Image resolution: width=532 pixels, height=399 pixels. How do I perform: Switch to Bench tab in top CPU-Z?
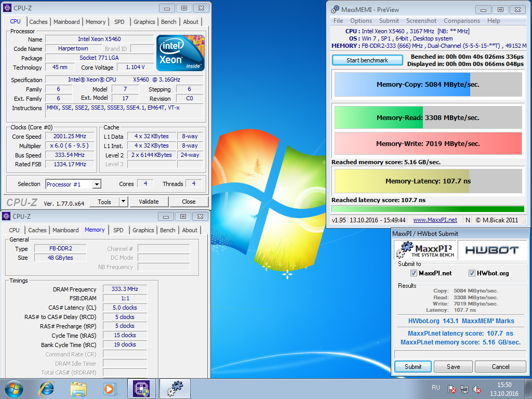tap(169, 22)
